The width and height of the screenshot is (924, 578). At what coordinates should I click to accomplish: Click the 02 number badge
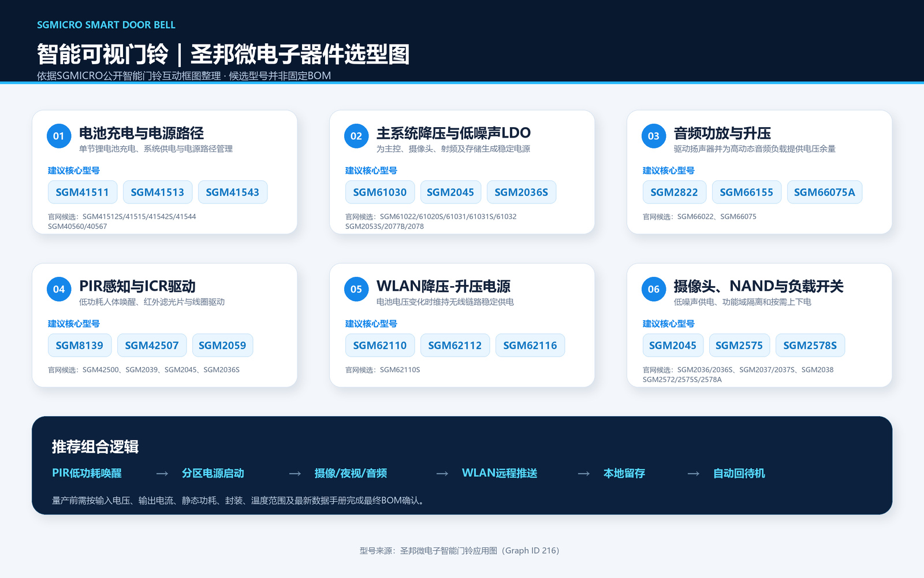pos(356,136)
